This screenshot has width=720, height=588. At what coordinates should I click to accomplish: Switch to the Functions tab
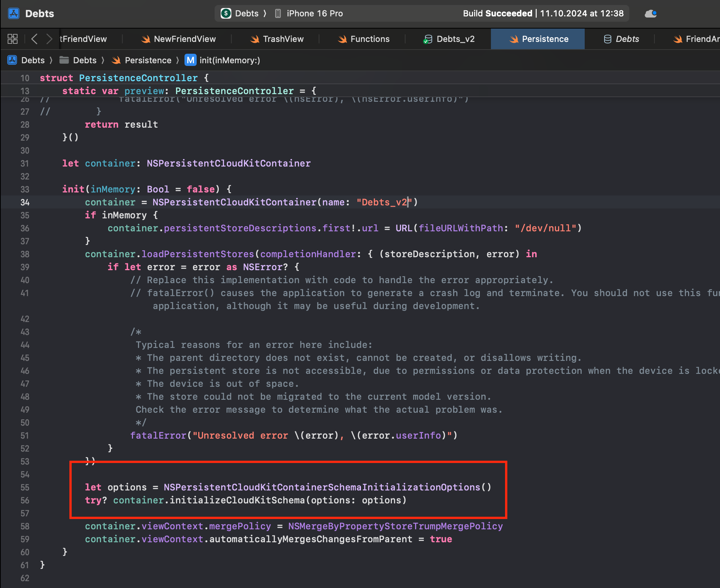coord(370,38)
